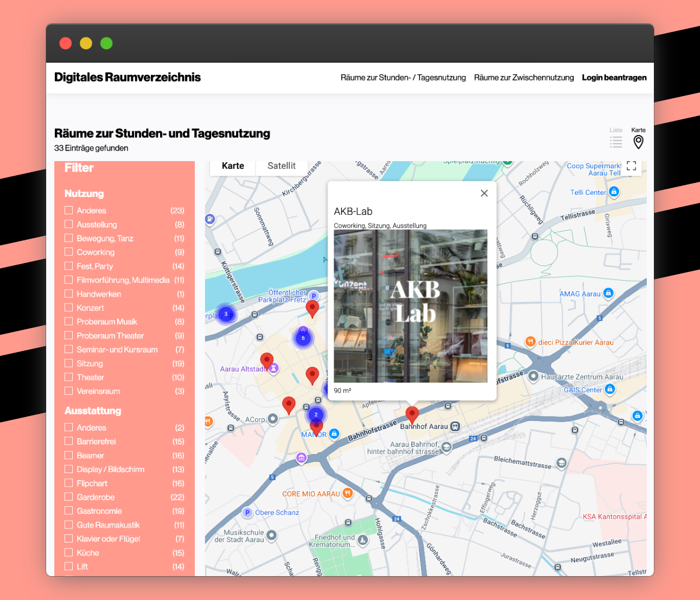Click the blue cluster showing 3 rooms
Viewport: 700px width, 600px height.
226,314
